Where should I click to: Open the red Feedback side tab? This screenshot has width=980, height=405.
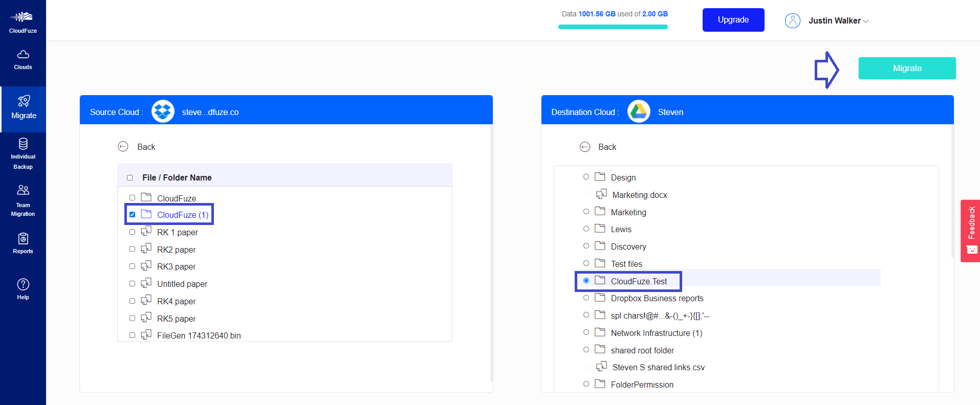[x=970, y=231]
